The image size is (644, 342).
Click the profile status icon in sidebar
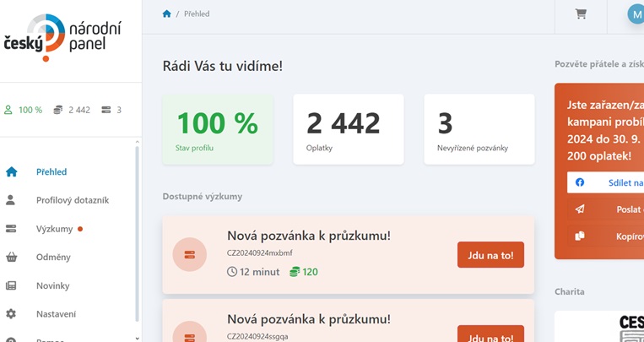8,110
